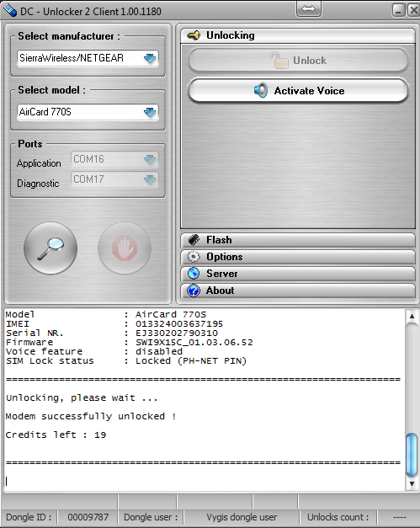Click 'Unlocking, please wait ...' log line
This screenshot has height=528, width=420.
[x=82, y=398]
